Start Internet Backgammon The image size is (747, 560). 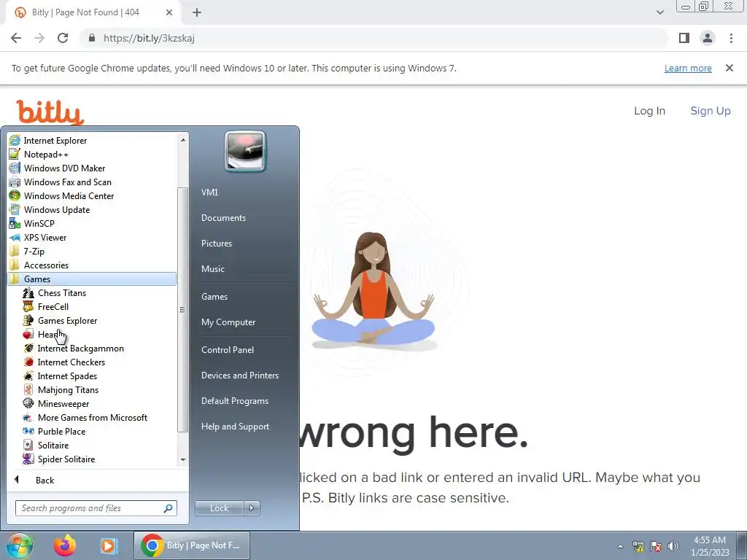click(x=80, y=348)
